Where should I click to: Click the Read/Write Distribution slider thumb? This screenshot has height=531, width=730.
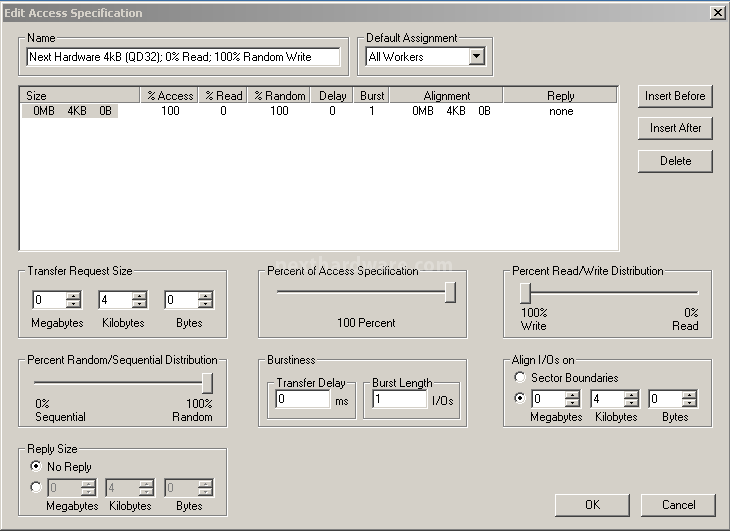(525, 293)
